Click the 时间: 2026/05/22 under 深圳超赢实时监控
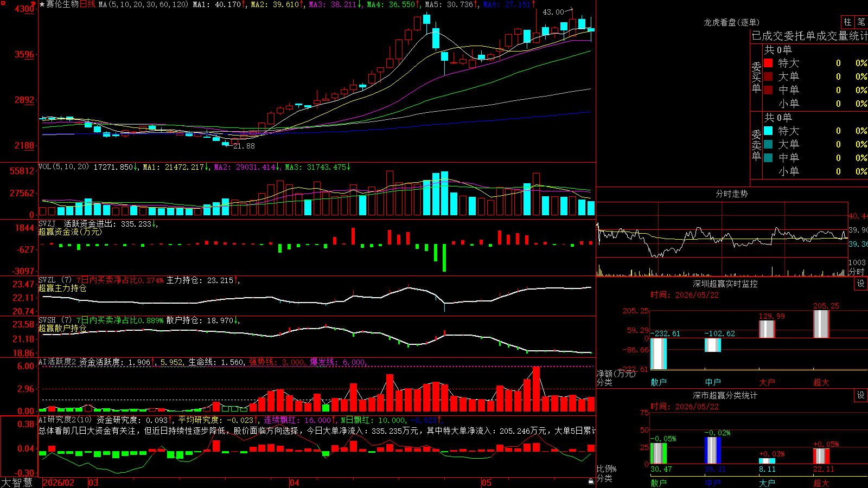The image size is (868, 488). 685,295
